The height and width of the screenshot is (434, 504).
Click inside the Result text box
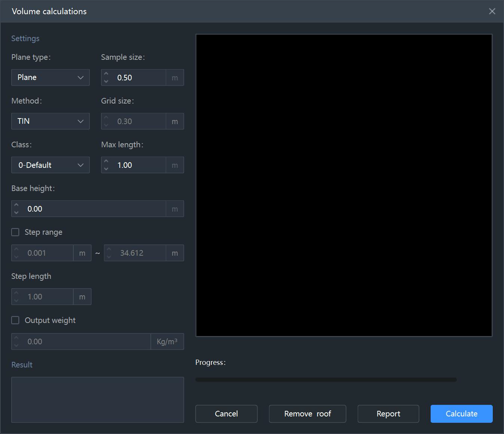tap(98, 400)
